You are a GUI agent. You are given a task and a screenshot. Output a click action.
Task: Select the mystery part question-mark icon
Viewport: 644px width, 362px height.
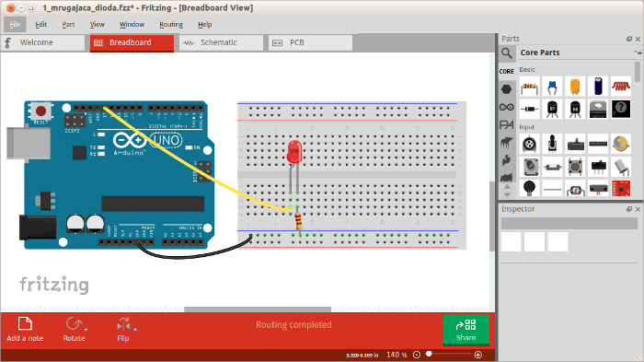click(621, 109)
